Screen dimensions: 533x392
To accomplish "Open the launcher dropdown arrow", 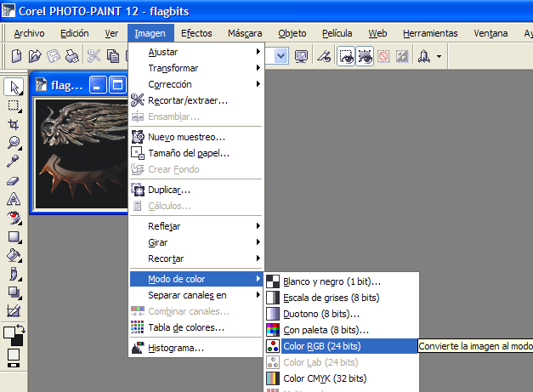I will pyautogui.click(x=439, y=56).
